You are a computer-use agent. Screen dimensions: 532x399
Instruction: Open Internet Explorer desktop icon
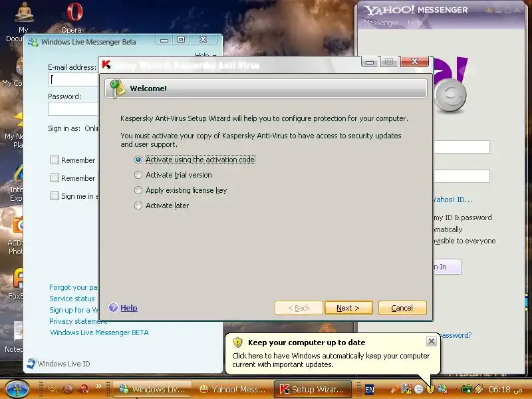coord(17,184)
